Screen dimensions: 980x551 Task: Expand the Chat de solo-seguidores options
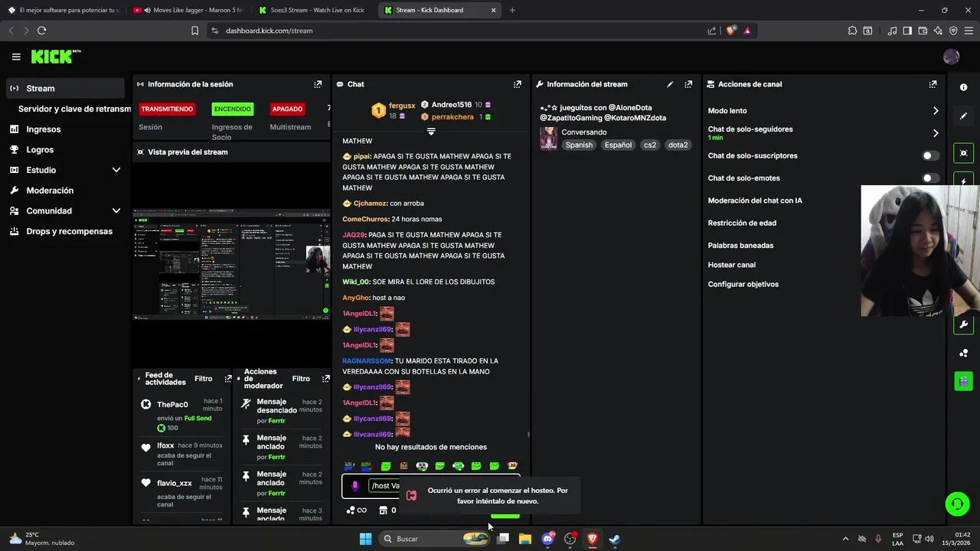point(936,133)
